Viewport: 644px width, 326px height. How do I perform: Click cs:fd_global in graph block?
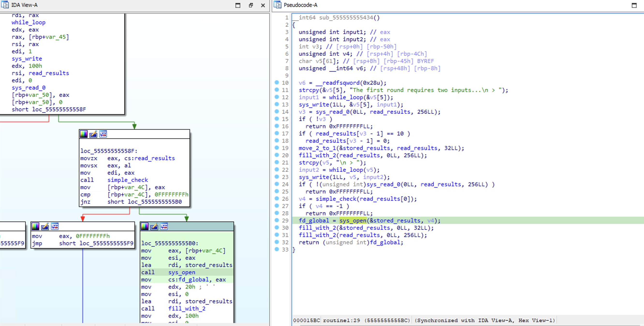188,280
